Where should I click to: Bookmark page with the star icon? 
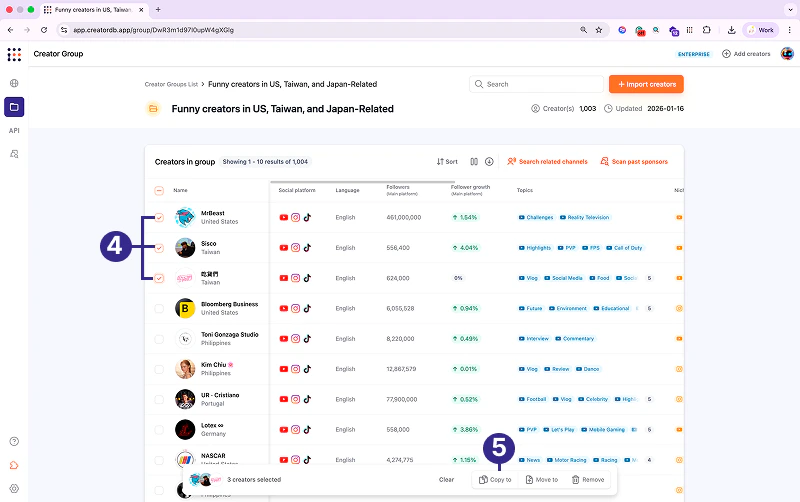tap(598, 30)
